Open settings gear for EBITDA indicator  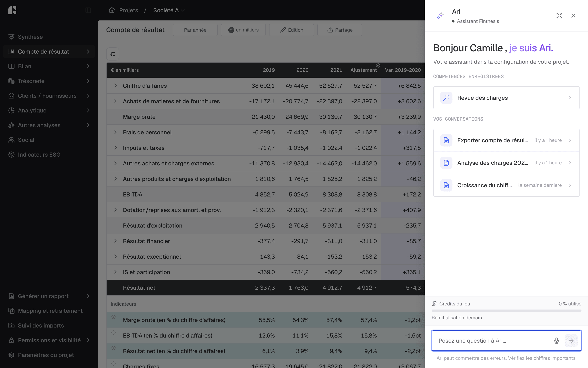click(x=114, y=332)
